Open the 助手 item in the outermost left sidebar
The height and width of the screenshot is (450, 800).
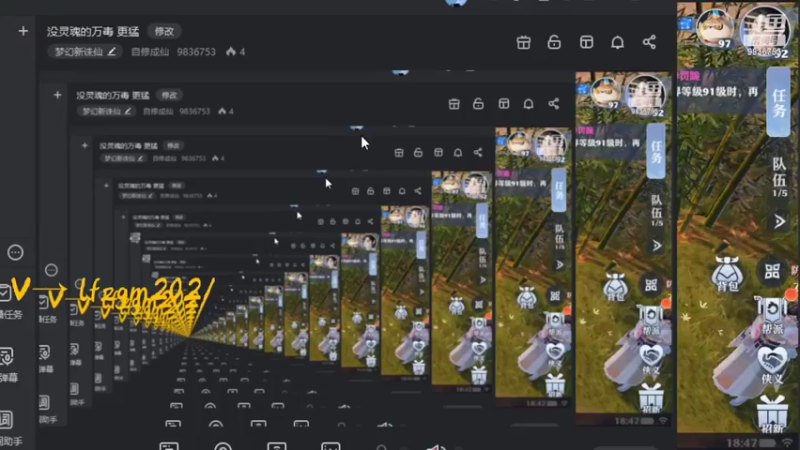pos(8,428)
